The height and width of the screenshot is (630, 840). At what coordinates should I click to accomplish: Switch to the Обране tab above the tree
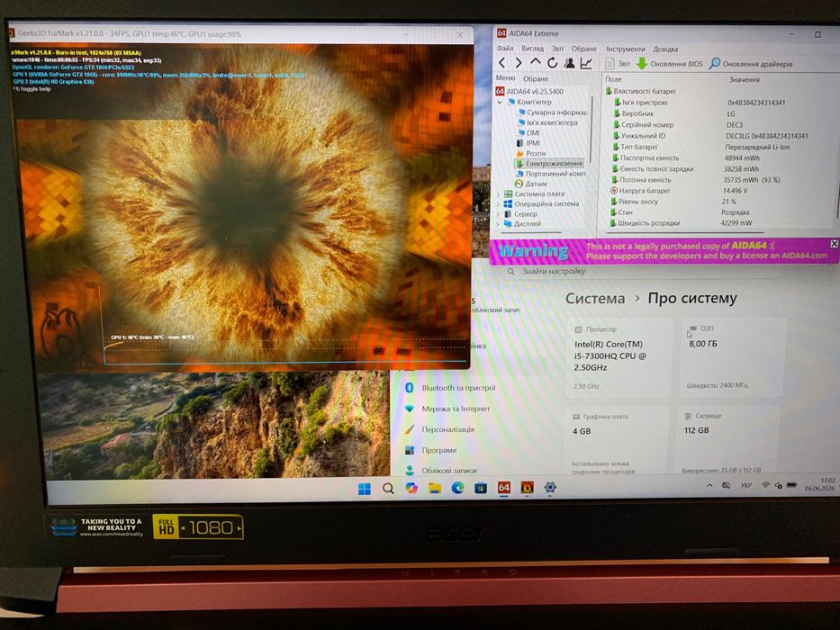coord(536,79)
